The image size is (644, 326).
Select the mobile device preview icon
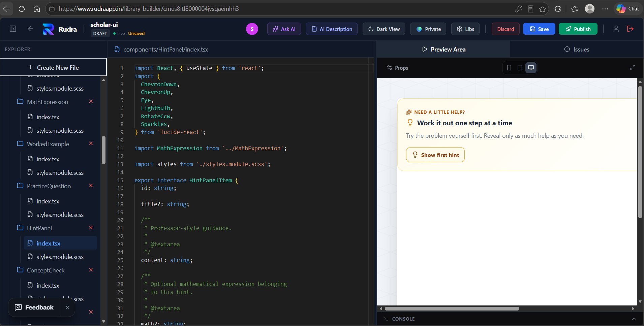(x=509, y=68)
